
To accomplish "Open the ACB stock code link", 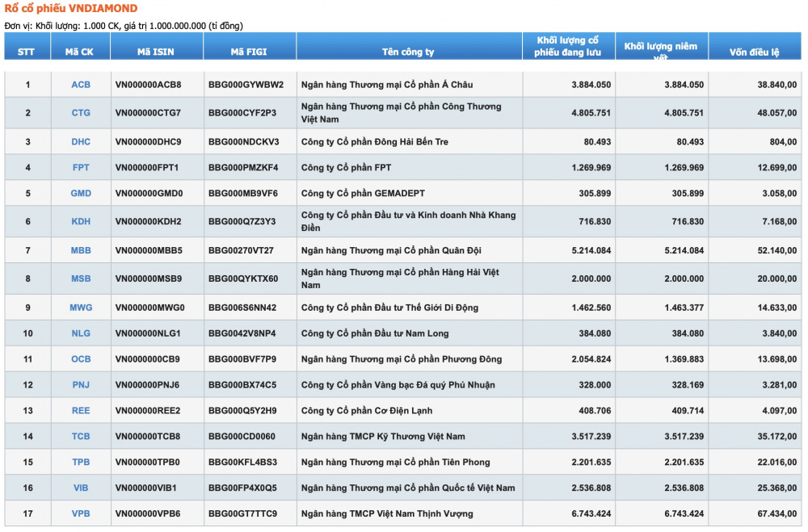I will coord(80,85).
